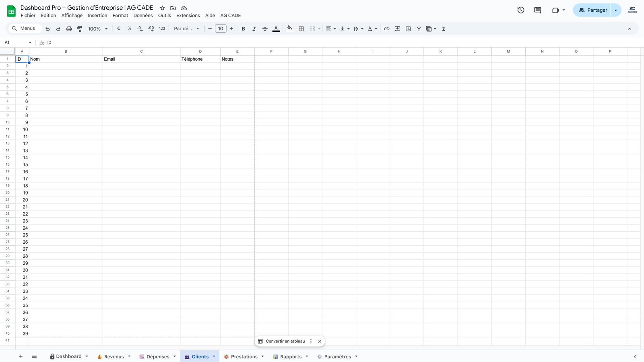
Task: Click Convertir en tableau button
Action: coord(285,341)
